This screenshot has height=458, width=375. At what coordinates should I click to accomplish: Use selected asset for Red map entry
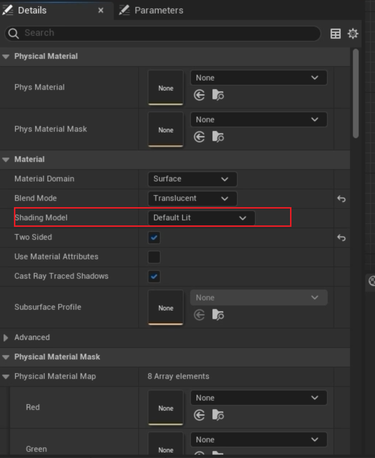click(199, 415)
